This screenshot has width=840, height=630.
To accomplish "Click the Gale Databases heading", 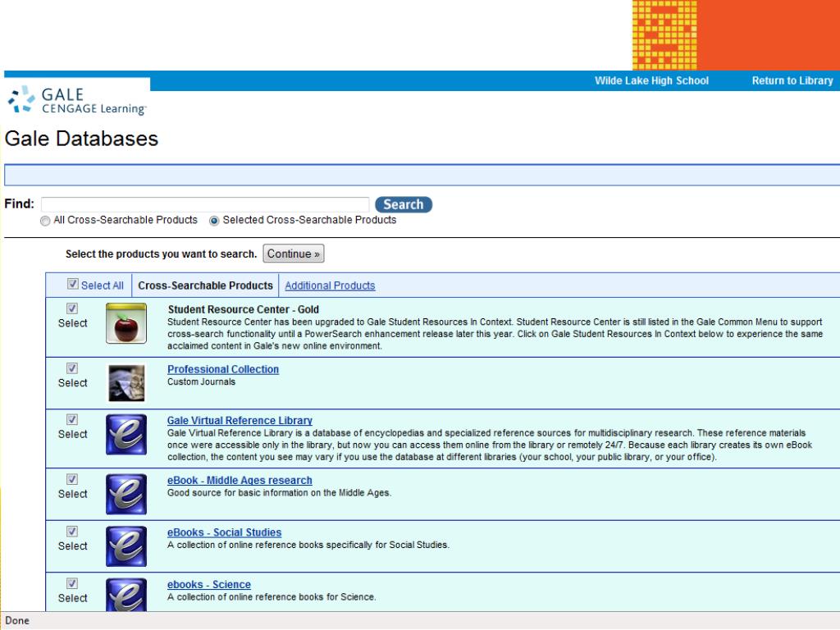I will [x=81, y=139].
